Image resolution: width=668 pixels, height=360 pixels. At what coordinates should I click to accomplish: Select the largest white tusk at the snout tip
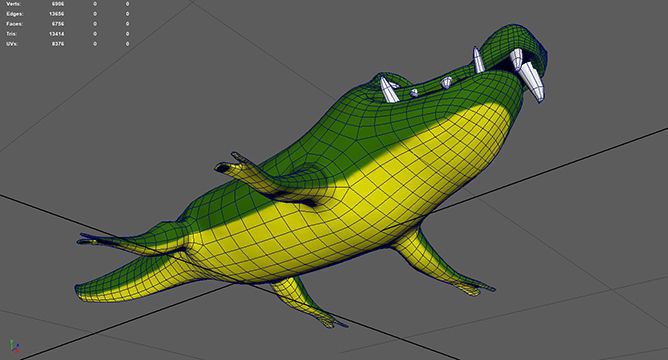[x=533, y=82]
